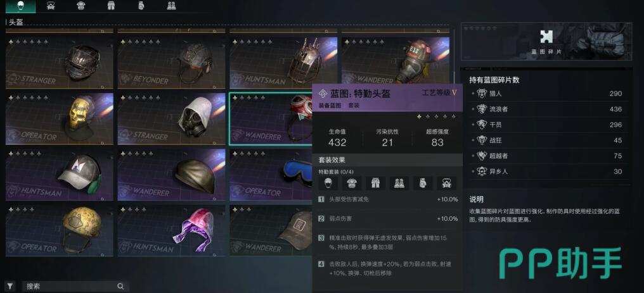Click the gas mask slot icon in 特勤套装
This screenshot has width=644, height=293.
[x=446, y=183]
